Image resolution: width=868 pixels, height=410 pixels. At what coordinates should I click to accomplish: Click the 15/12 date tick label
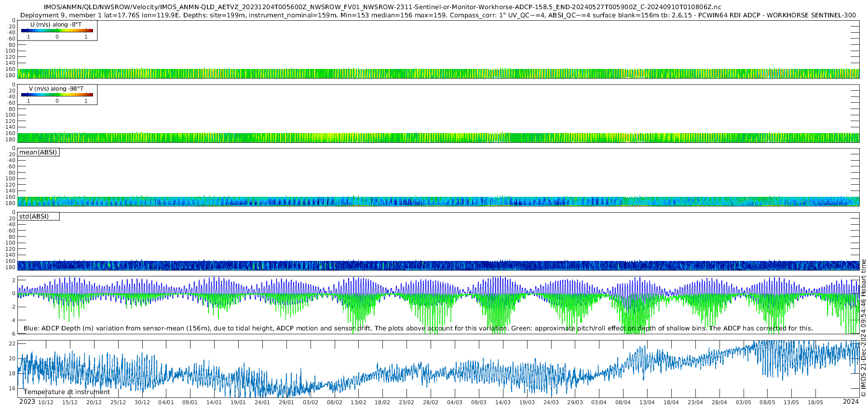pyautogui.click(x=70, y=402)
